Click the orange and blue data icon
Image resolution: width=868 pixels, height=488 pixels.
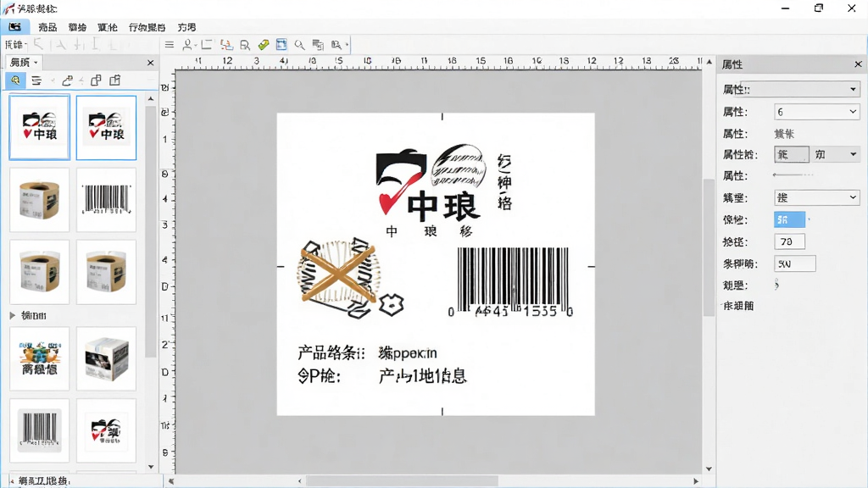[x=225, y=45]
